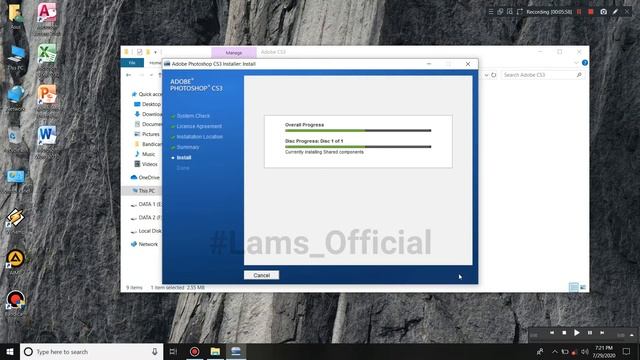Screen dimensions: 640x360
Task: Select Local Disk in Explorer sidebar
Action: click(x=146, y=231)
